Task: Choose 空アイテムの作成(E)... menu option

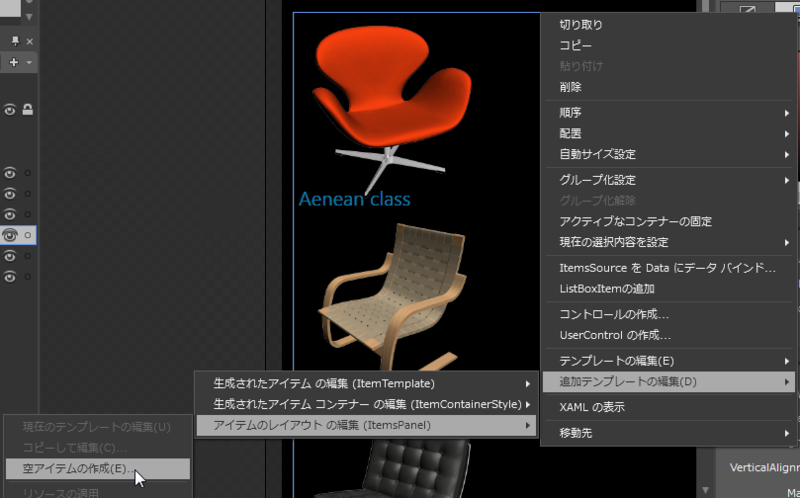Action: tap(98, 468)
